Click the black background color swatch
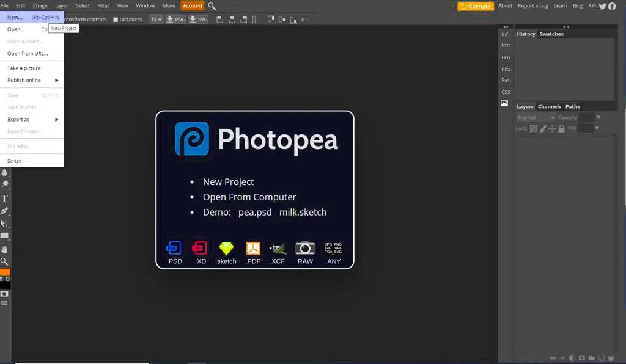626x364 pixels. (5, 285)
